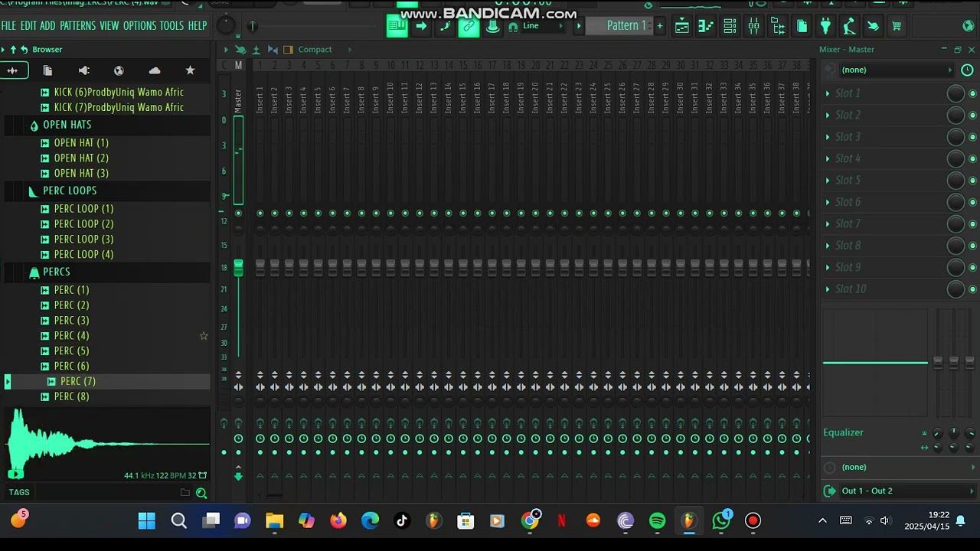Open the PATTERNS menu

[78, 26]
